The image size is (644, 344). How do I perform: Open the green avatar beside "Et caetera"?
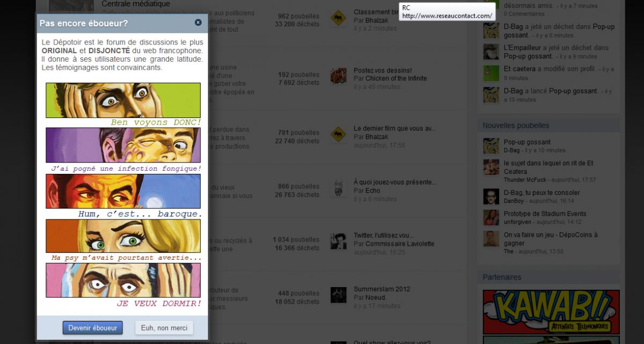[x=491, y=73]
